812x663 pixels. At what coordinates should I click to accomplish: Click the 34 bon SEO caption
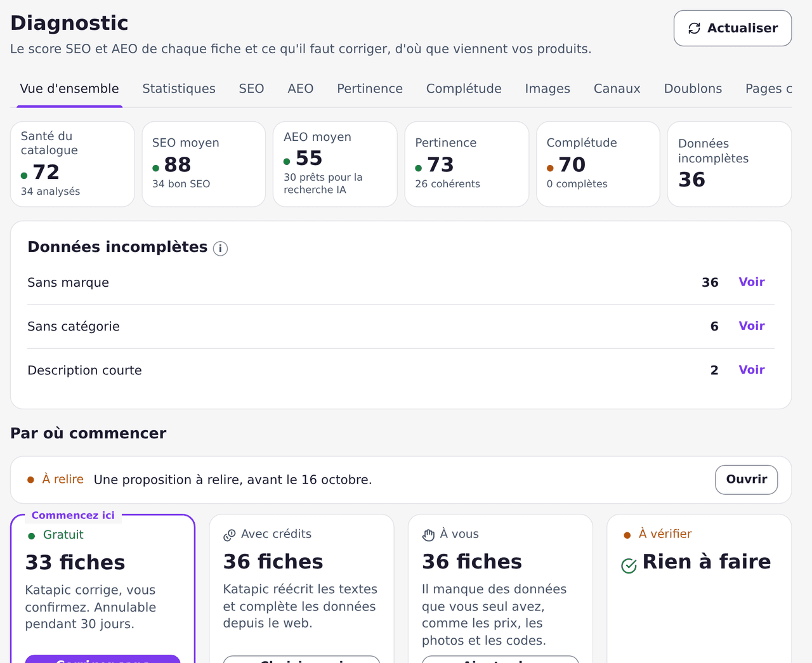pyautogui.click(x=181, y=184)
